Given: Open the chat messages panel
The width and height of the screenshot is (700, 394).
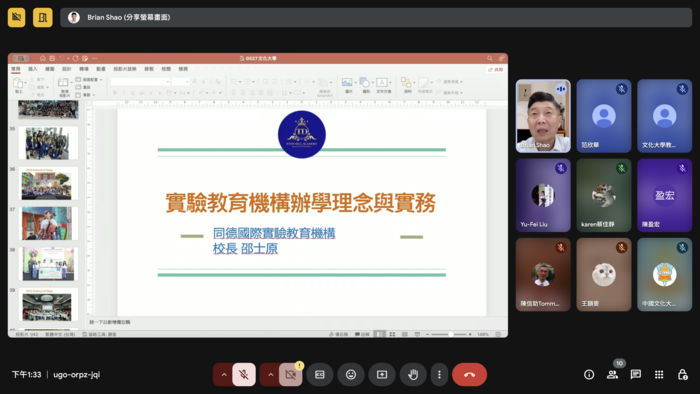Looking at the screenshot, I should point(636,374).
